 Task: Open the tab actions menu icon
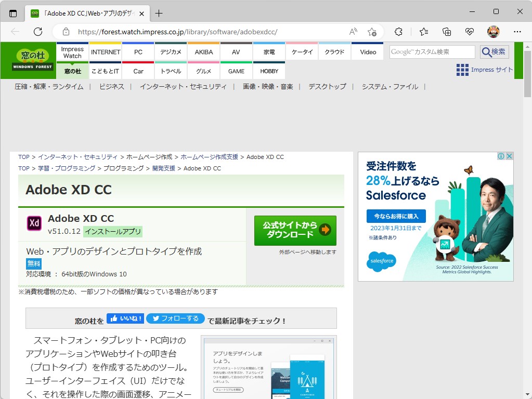13,14
